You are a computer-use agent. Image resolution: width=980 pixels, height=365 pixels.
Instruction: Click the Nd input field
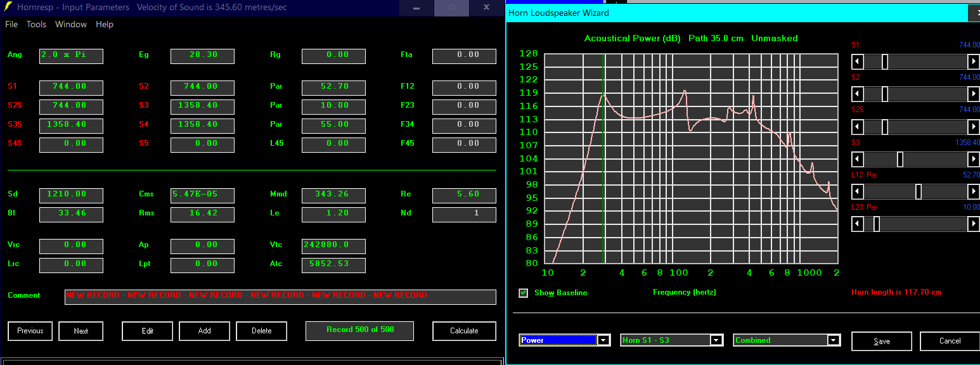[465, 214]
